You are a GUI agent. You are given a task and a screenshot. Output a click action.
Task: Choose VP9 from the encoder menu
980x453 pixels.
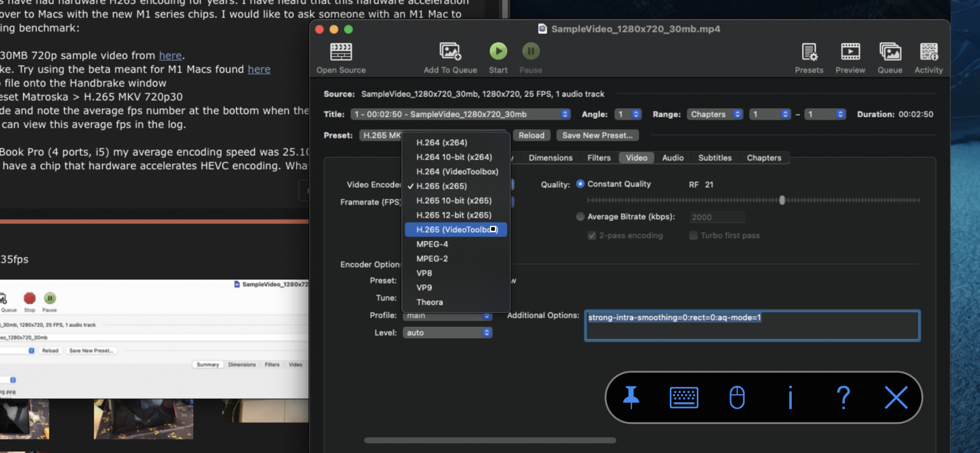tap(456, 288)
